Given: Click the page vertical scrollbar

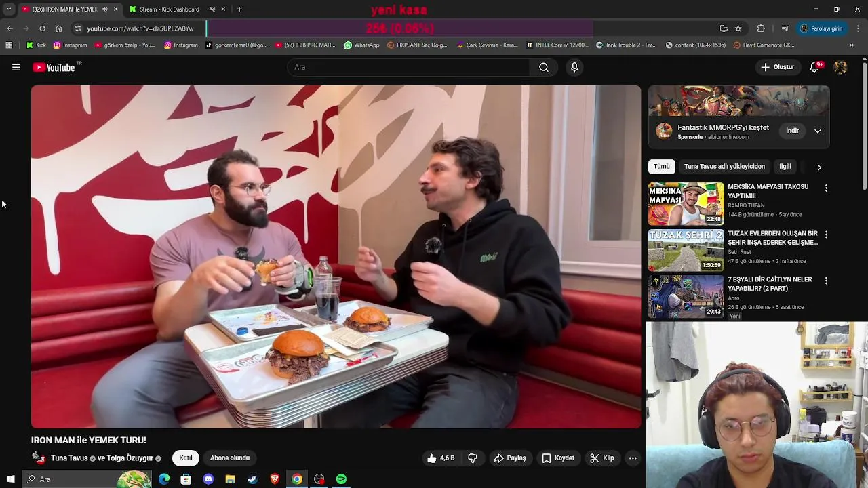Looking at the screenshot, I should tap(865, 125).
